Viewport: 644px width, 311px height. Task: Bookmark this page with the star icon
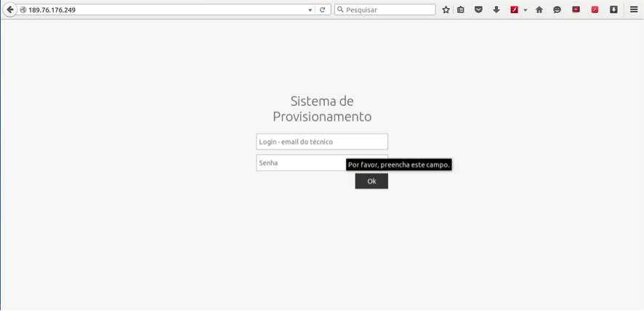(446, 10)
